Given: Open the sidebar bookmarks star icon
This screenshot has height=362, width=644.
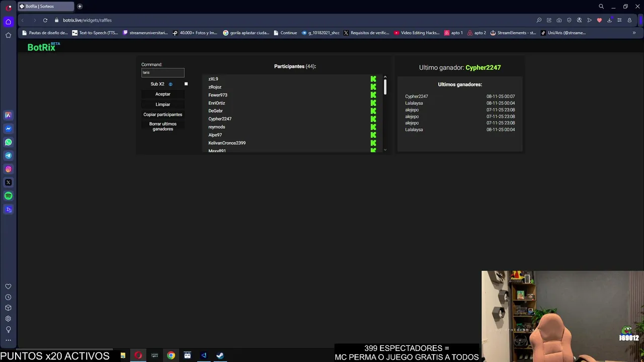Looking at the screenshot, I should (8, 35).
